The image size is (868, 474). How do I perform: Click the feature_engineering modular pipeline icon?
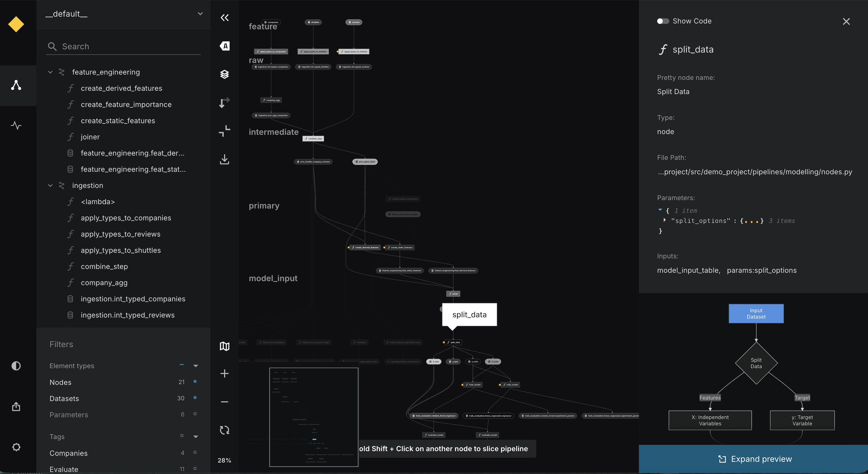62,72
